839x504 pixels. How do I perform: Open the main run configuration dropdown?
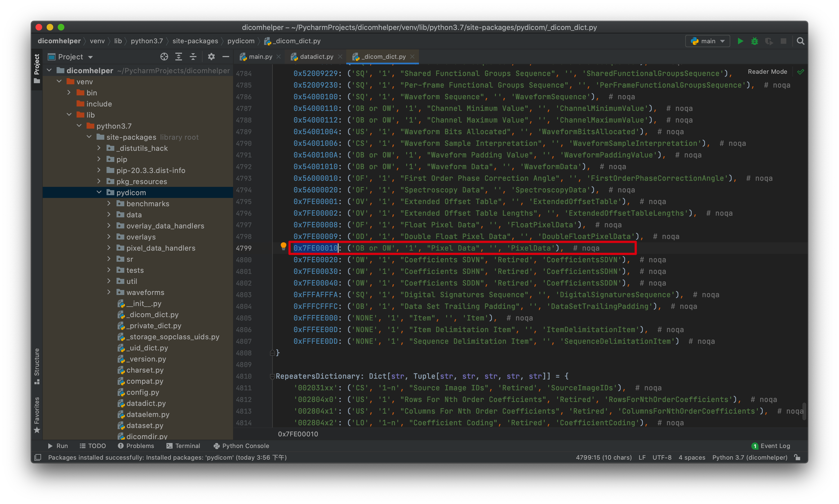click(x=707, y=41)
